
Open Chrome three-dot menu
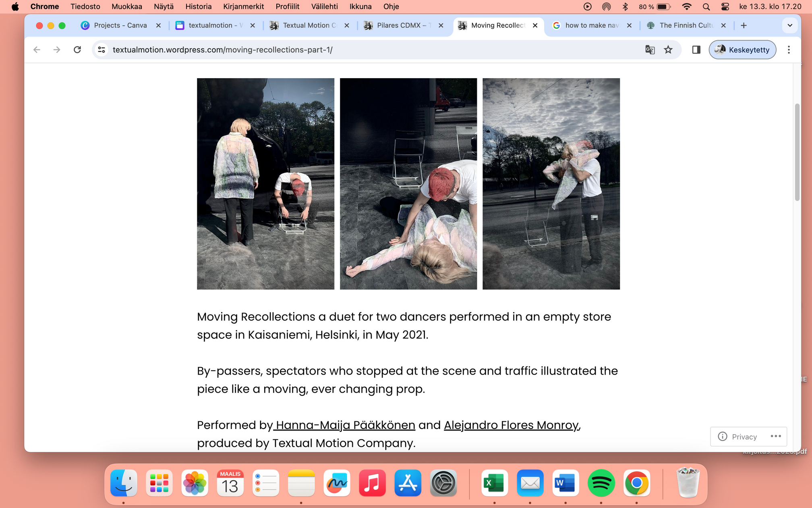[789, 50]
